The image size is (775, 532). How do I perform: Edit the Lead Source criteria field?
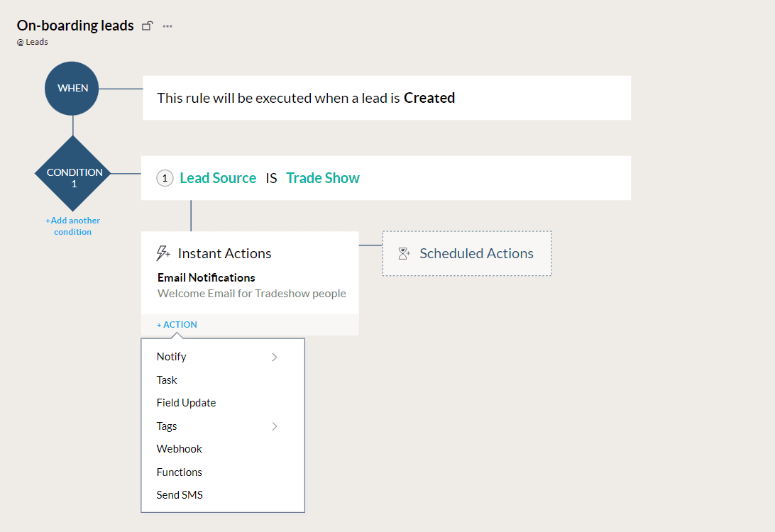[x=217, y=177]
